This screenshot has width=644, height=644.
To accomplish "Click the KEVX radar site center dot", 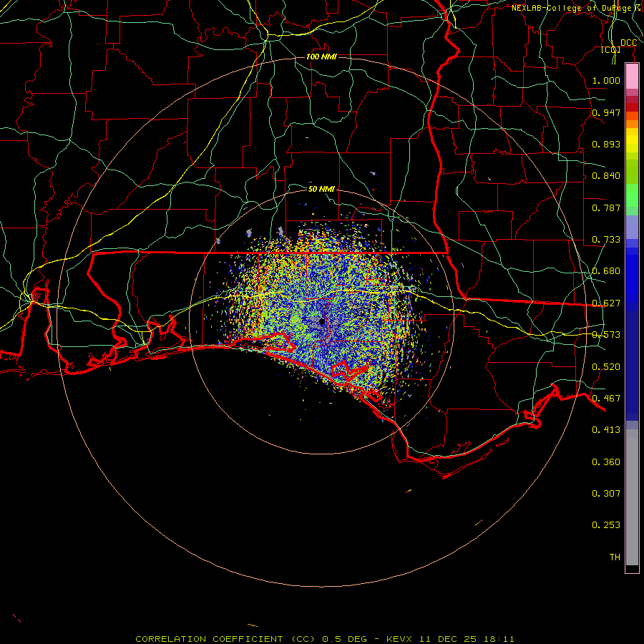I will click(x=322, y=321).
